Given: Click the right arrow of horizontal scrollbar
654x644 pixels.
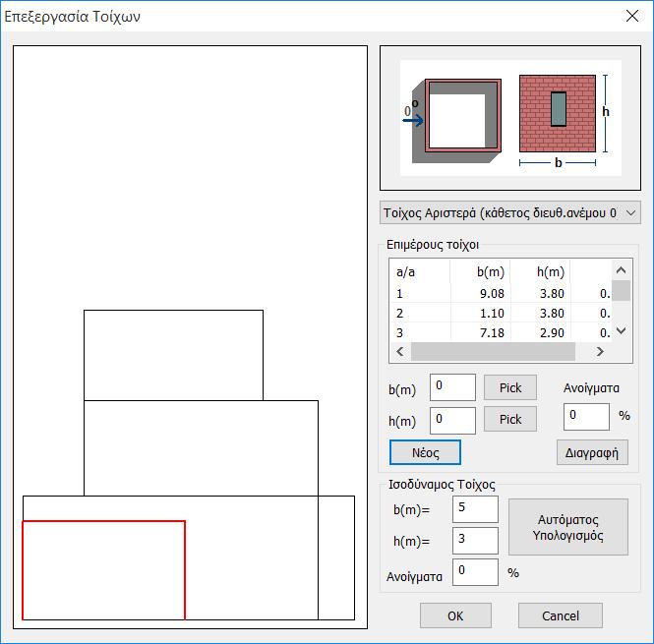Looking at the screenshot, I should (x=600, y=351).
